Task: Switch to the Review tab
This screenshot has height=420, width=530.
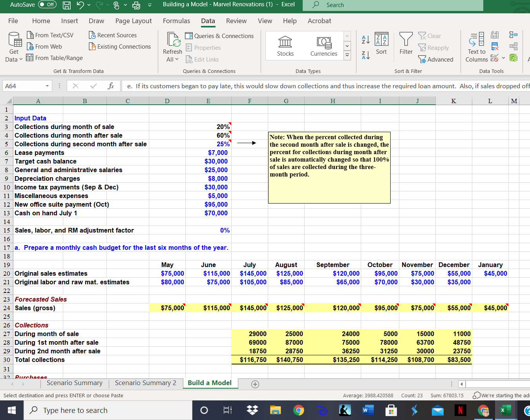Action: tap(236, 21)
